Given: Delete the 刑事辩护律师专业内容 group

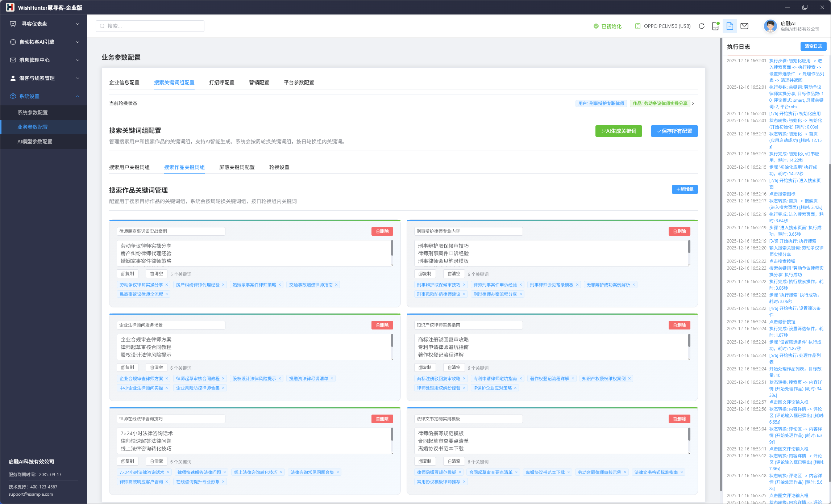Looking at the screenshot, I should (679, 231).
